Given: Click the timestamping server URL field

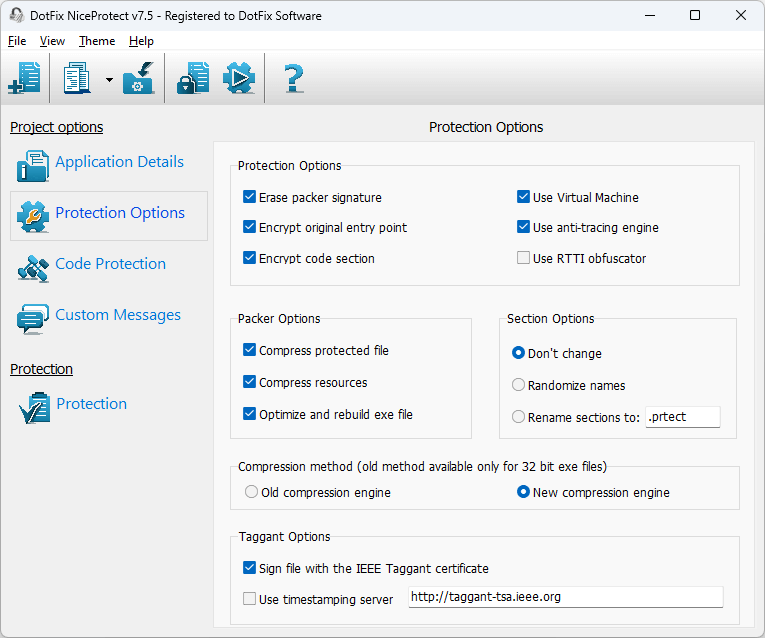Looking at the screenshot, I should pyautogui.click(x=565, y=597).
